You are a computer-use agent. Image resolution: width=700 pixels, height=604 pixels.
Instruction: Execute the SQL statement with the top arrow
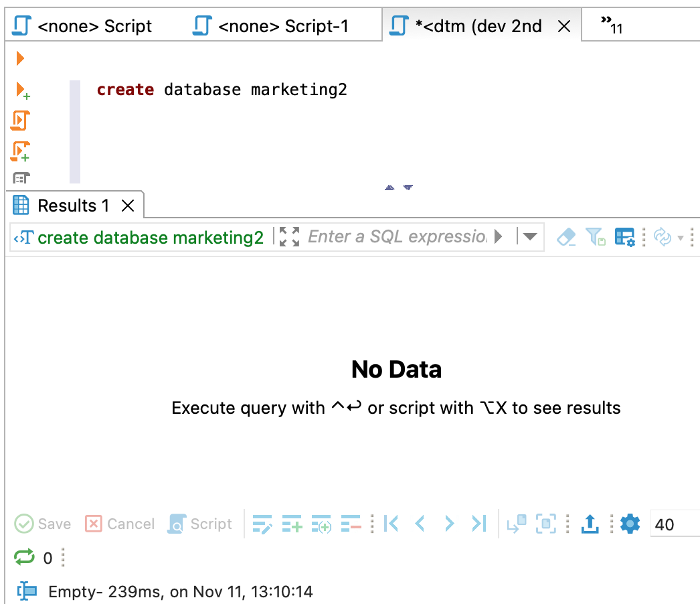tap(20, 59)
